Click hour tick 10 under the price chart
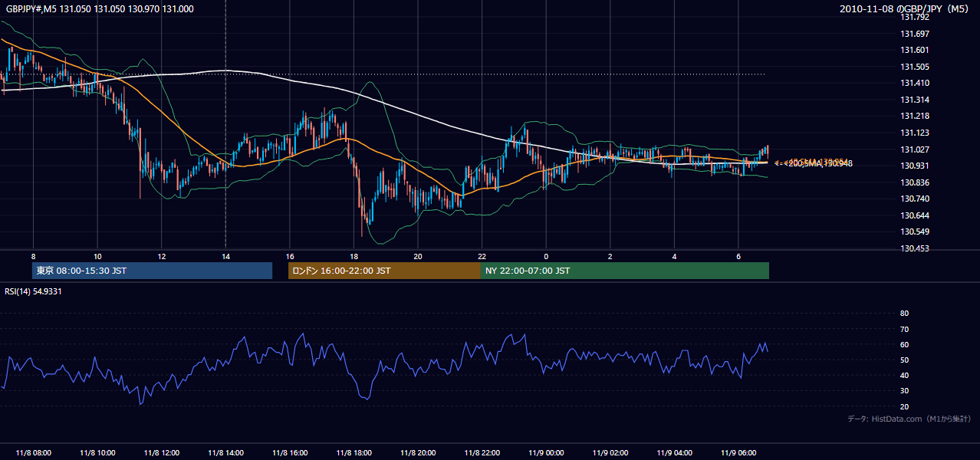 [x=97, y=256]
